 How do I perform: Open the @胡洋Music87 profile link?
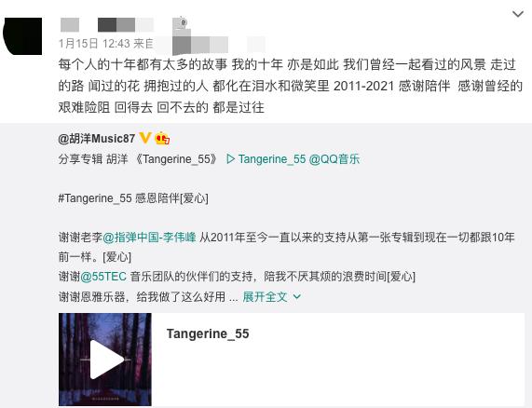[x=97, y=139]
